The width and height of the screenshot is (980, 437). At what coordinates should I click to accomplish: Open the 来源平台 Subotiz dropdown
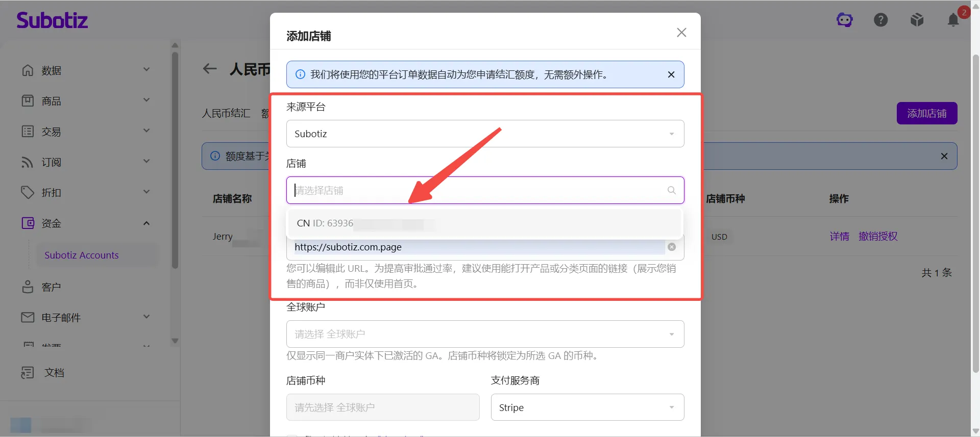[x=485, y=134]
